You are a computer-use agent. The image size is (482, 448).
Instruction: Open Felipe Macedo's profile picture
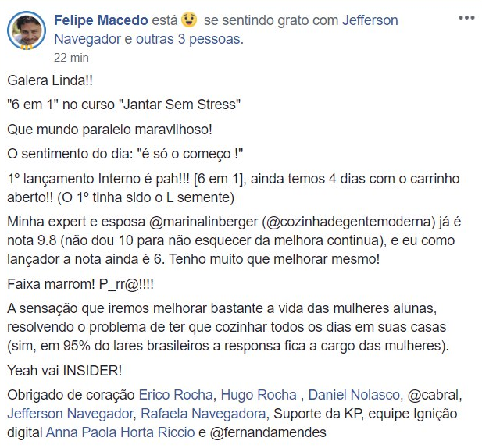(27, 30)
